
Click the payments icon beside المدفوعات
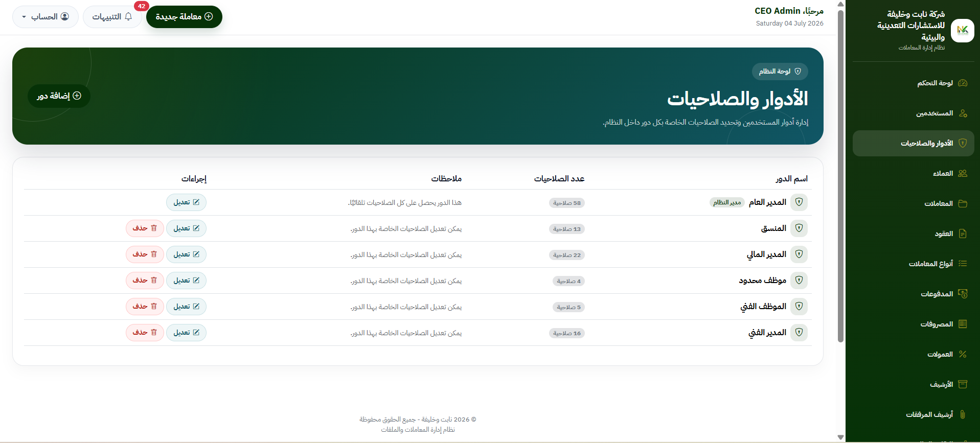963,294
